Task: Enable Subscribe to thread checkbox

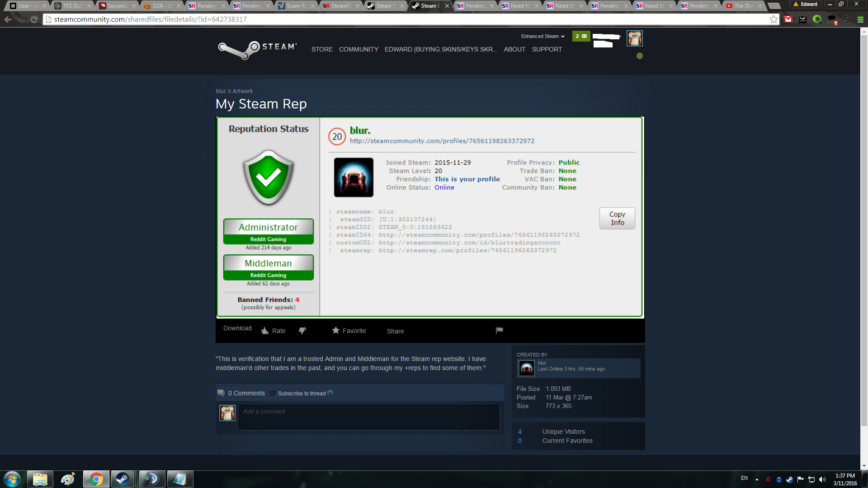Action: click(x=273, y=394)
